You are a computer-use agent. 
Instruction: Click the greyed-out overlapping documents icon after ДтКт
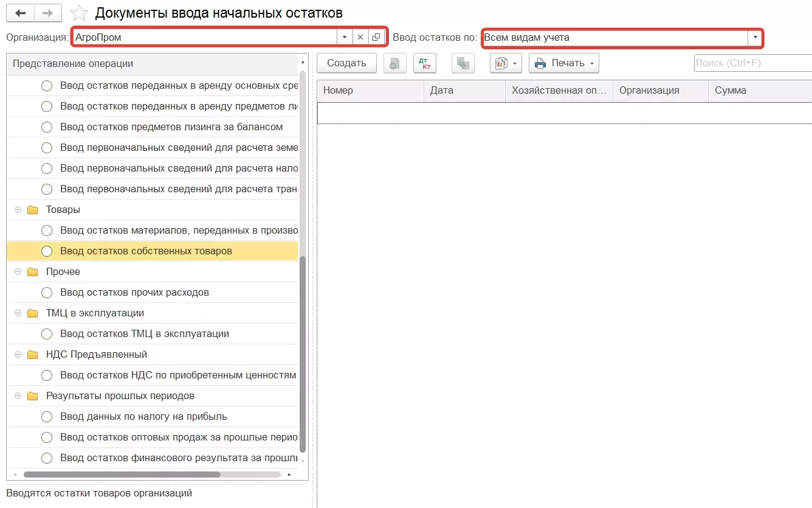click(463, 63)
